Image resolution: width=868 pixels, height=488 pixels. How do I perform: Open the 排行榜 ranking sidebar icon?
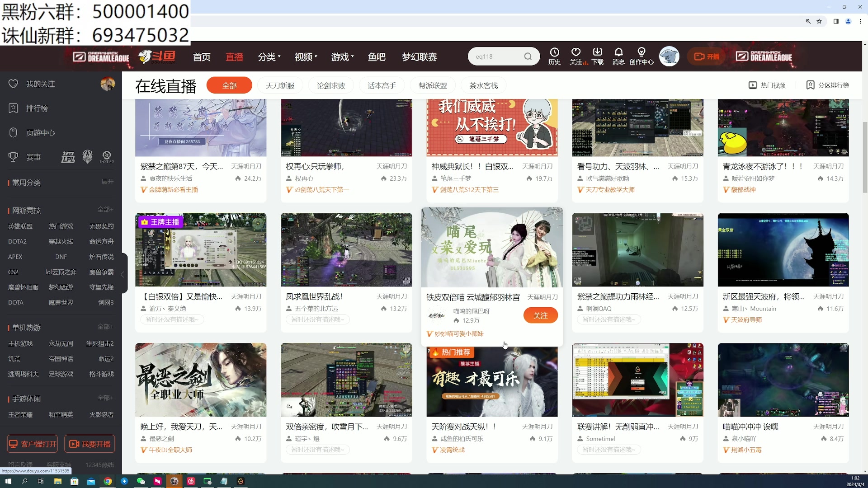(13, 108)
